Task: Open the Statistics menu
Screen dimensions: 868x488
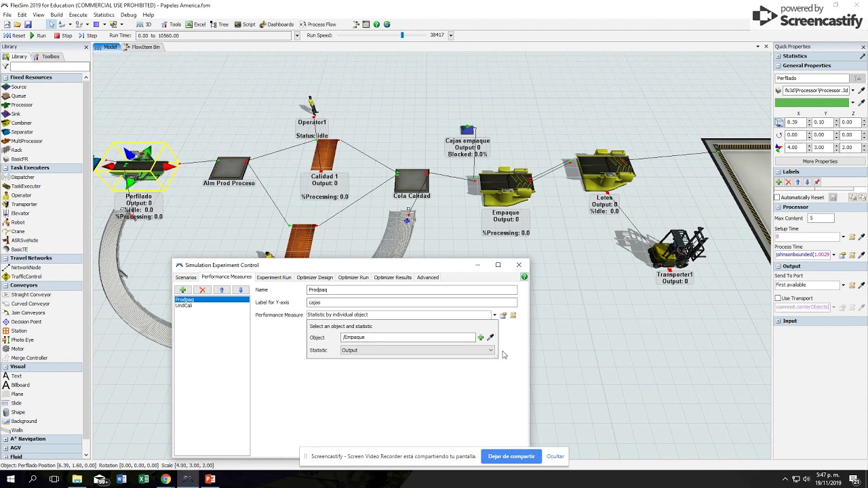Action: tap(104, 14)
